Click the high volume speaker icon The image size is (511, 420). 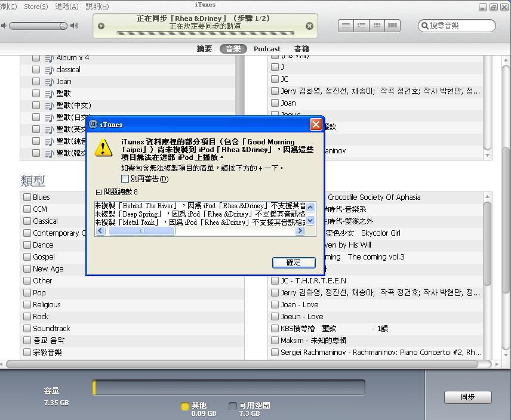point(74,26)
